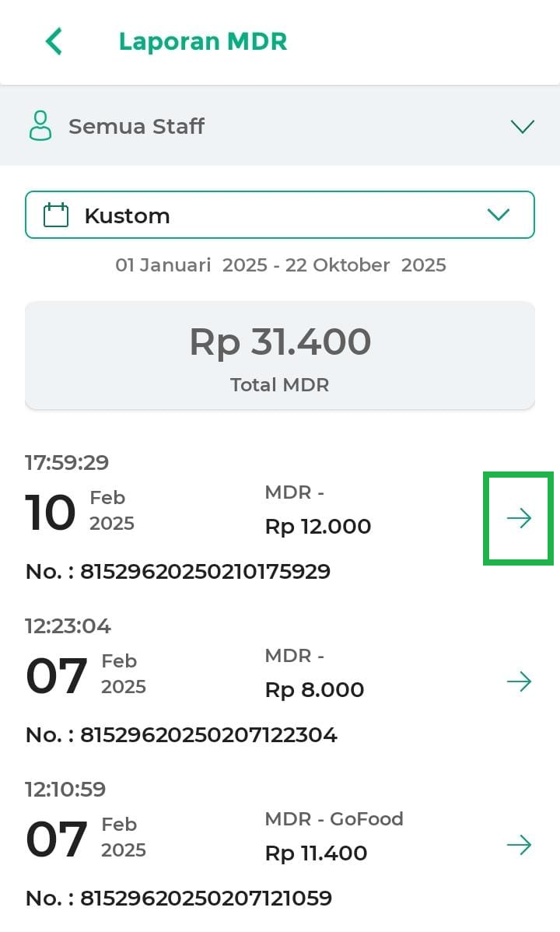Expand the Semua Staff chevron

522,126
